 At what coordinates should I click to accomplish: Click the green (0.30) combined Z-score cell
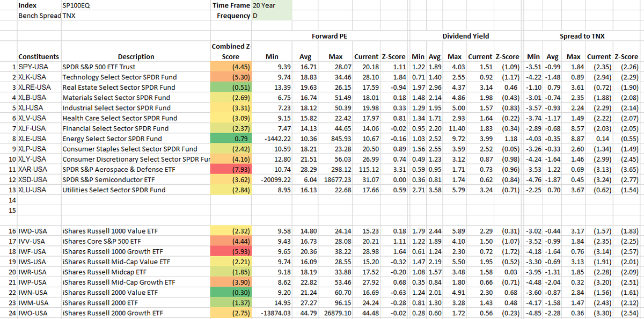[232, 292]
